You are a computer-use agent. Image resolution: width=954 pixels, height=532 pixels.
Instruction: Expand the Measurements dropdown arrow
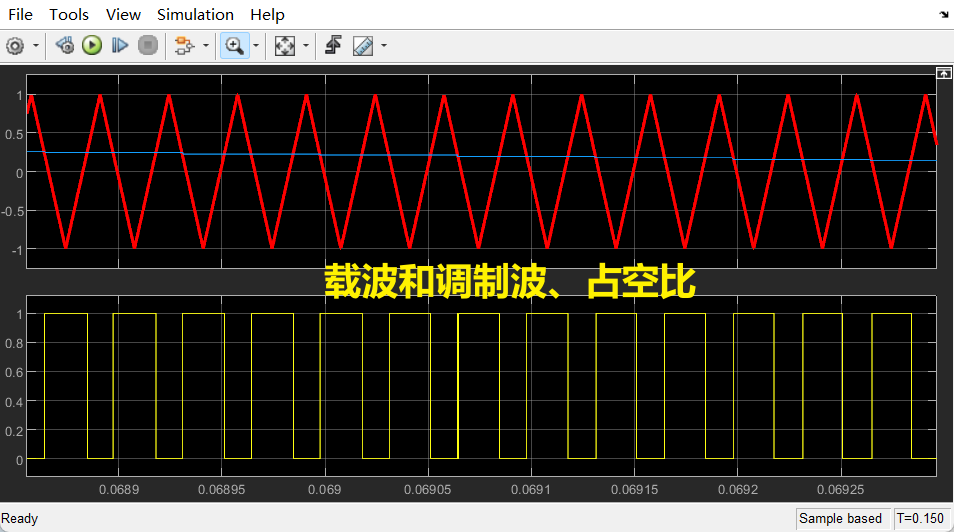coord(383,46)
